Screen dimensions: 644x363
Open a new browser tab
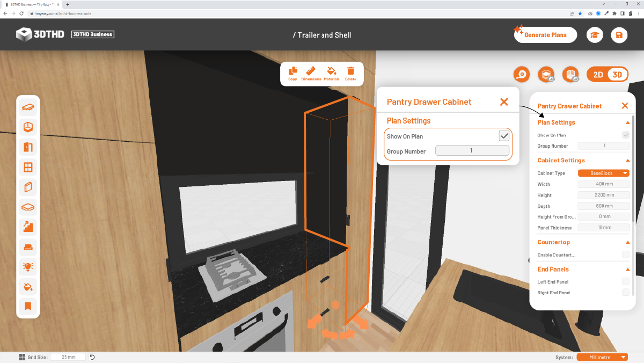point(68,4)
